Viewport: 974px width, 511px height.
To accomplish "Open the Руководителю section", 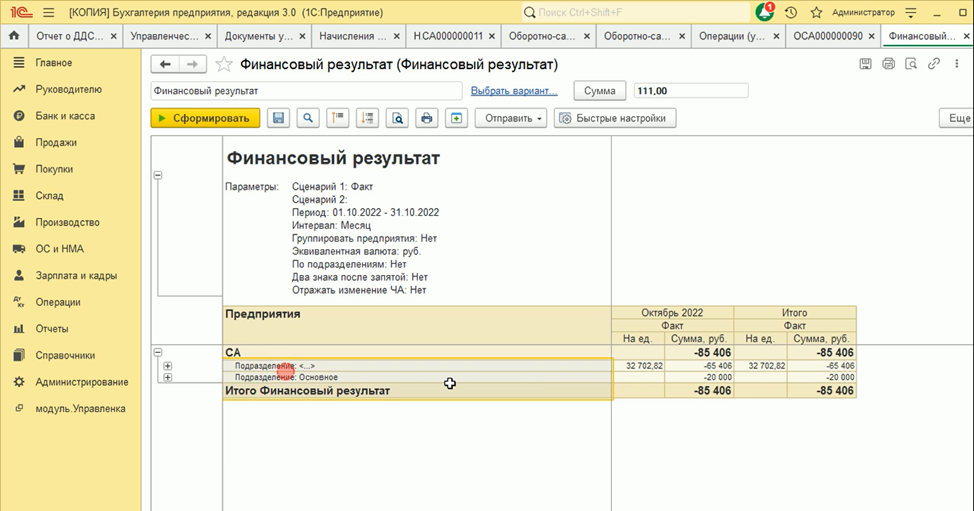I will coord(70,89).
